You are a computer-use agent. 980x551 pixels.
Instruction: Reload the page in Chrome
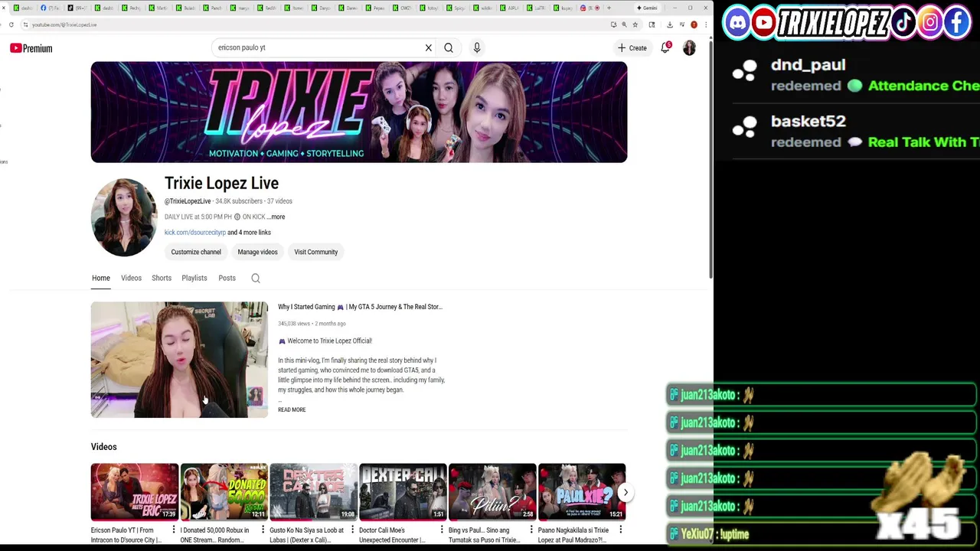click(11, 24)
